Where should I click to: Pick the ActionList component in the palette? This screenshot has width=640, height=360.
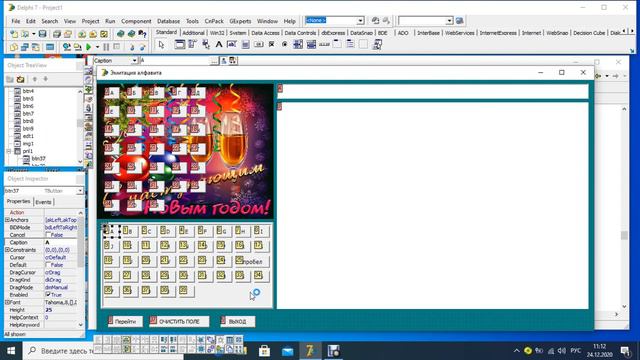point(377,45)
